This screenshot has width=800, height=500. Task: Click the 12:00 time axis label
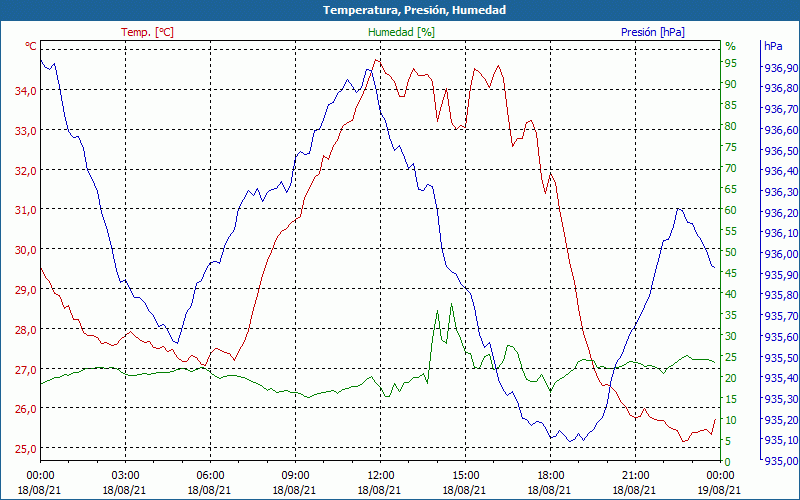coord(381,477)
